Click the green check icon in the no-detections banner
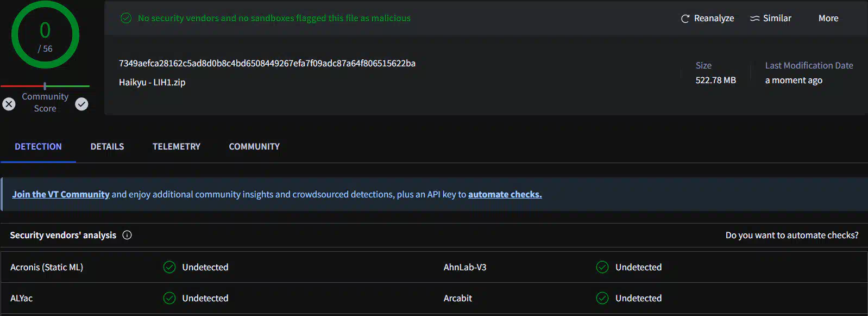 [x=126, y=18]
